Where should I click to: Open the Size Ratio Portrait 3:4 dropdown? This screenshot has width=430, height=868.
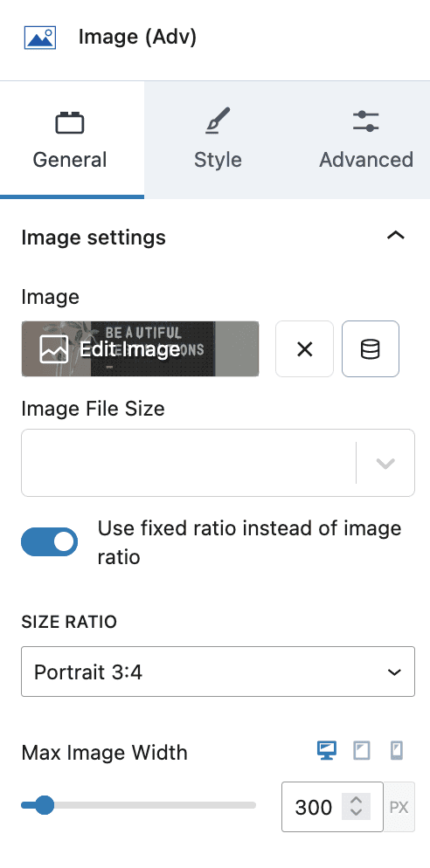(218, 672)
